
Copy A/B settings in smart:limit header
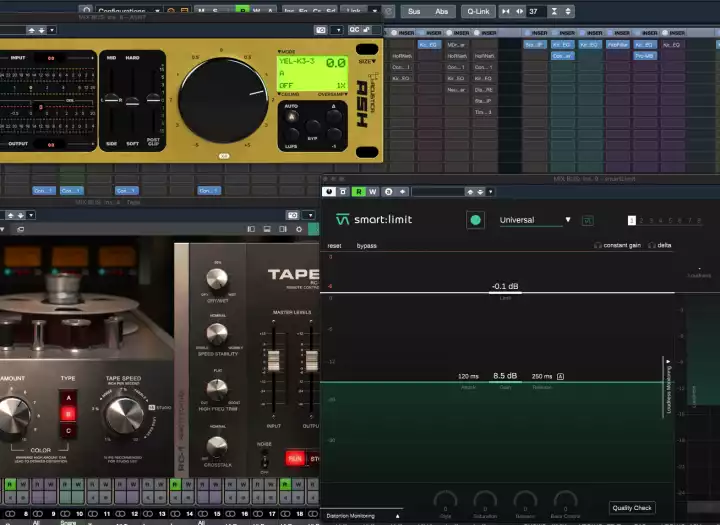(x=403, y=192)
